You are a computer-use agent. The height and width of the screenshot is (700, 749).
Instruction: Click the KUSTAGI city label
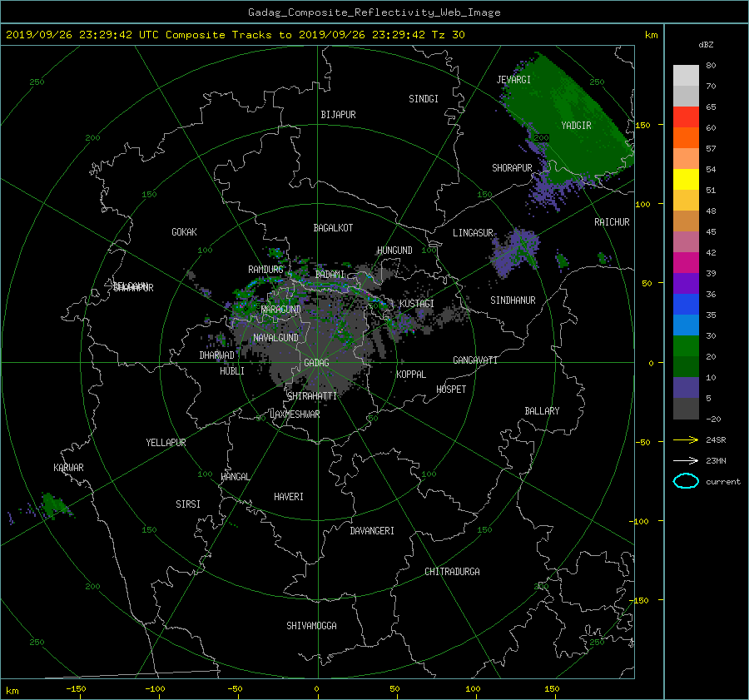(417, 304)
